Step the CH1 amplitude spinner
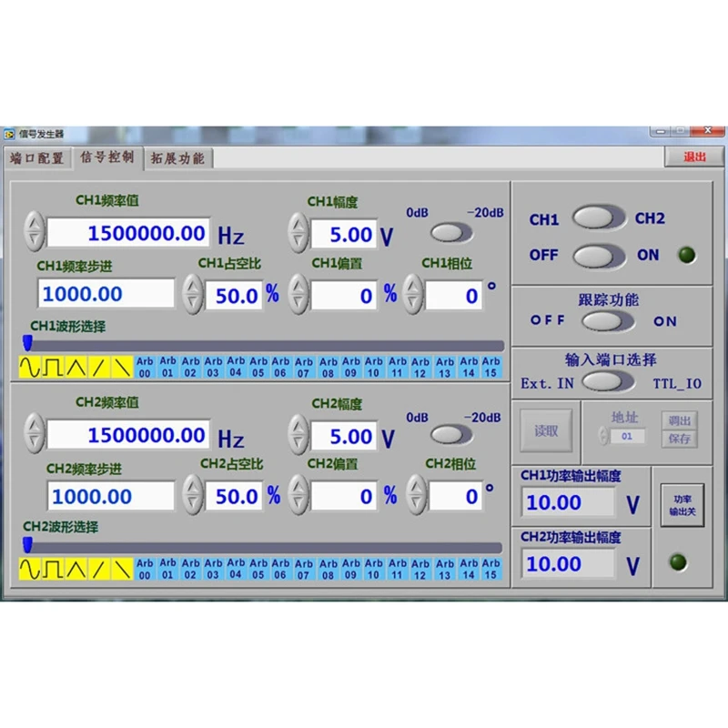The width and height of the screenshot is (728, 728). 298,233
